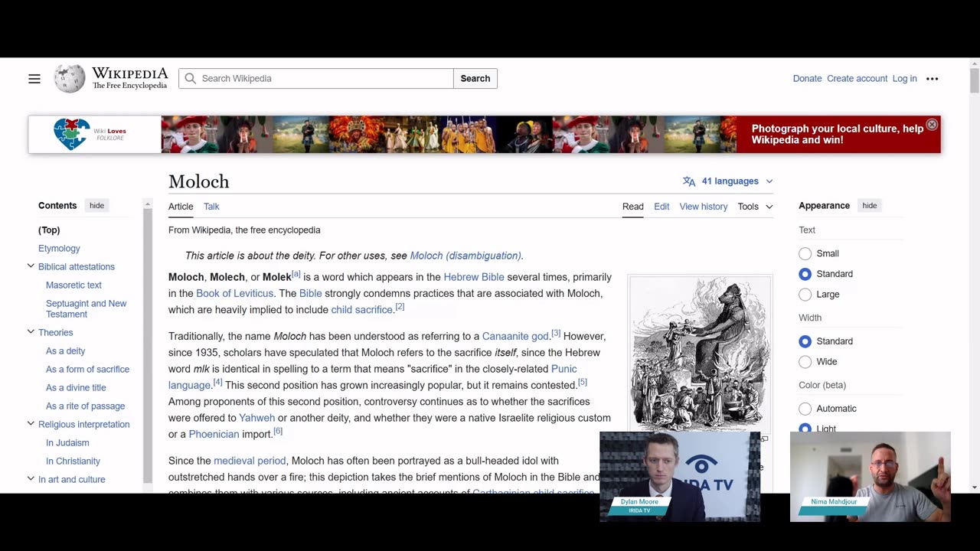This screenshot has height=551, width=980.
Task: Hide the Contents sidebar
Action: [96, 206]
